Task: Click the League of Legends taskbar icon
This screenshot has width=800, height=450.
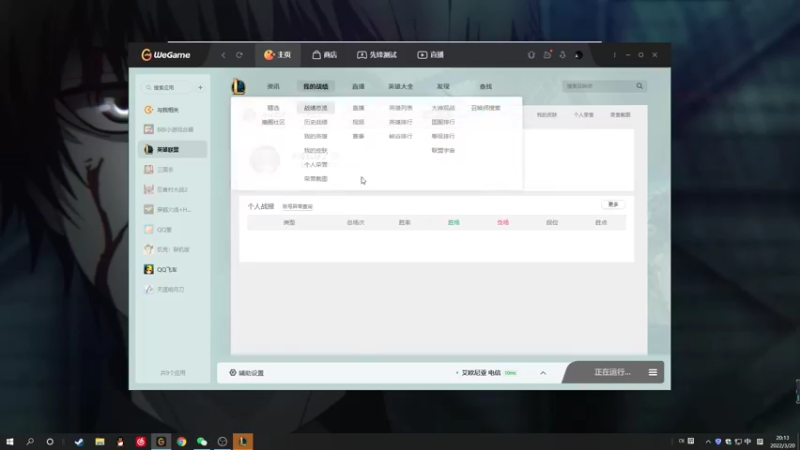Action: coord(243,441)
